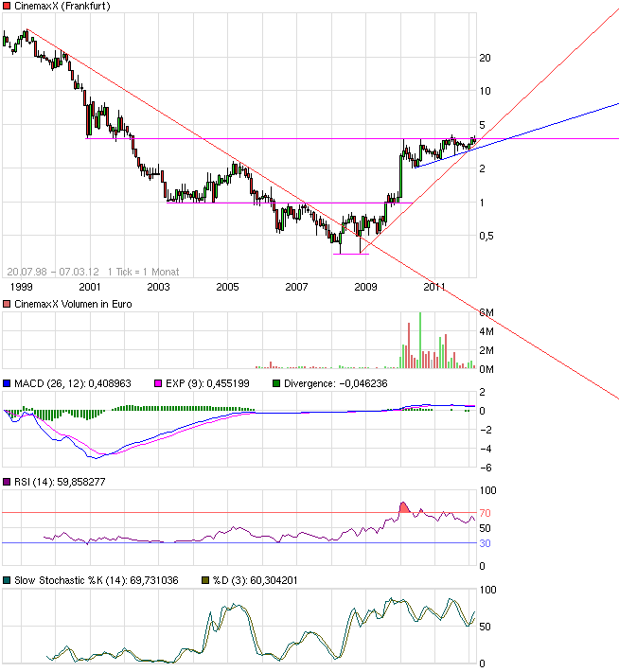619x672 pixels.
Task: Click the red CinemaxX (Frankfurt) legend swatch
Action: point(7,9)
